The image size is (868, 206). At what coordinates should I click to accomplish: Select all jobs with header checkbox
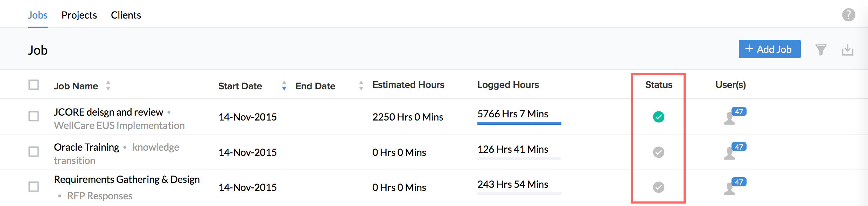34,85
